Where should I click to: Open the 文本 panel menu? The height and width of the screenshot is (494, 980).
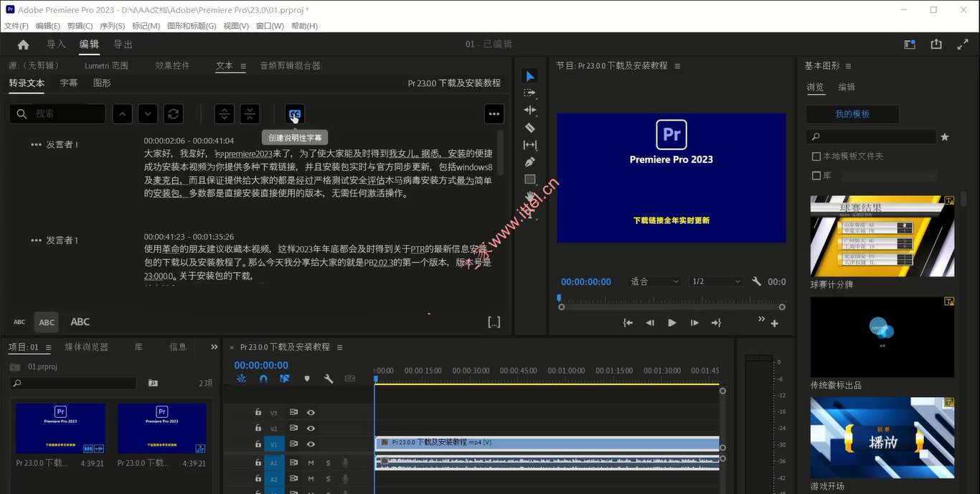coord(243,66)
